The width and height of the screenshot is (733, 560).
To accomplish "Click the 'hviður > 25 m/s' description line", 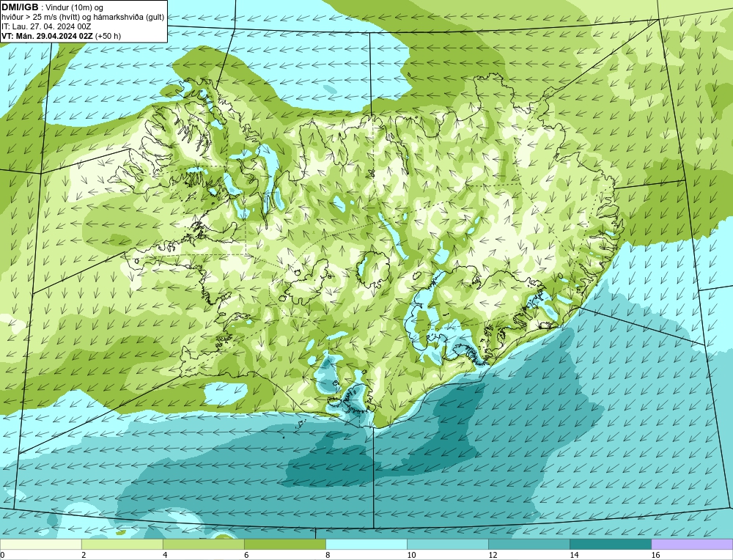I will point(83,18).
